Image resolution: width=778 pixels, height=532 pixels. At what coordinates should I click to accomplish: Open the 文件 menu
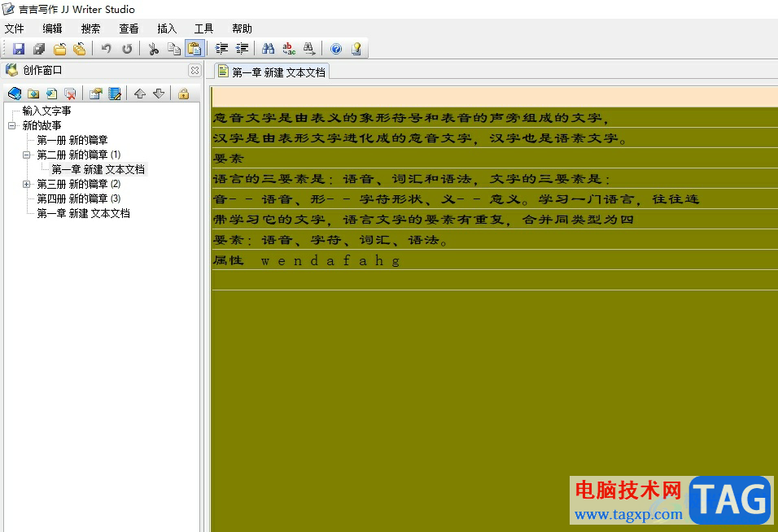[x=14, y=28]
